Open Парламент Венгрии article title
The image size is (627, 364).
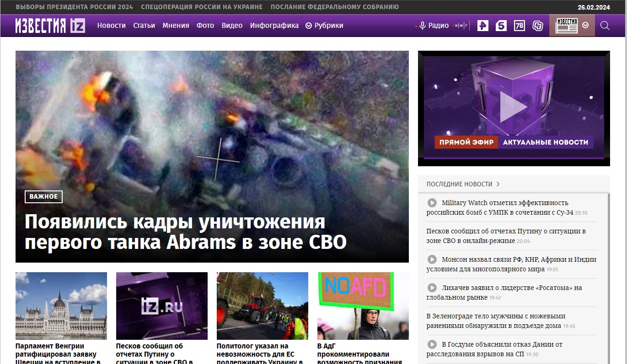pyautogui.click(x=58, y=354)
